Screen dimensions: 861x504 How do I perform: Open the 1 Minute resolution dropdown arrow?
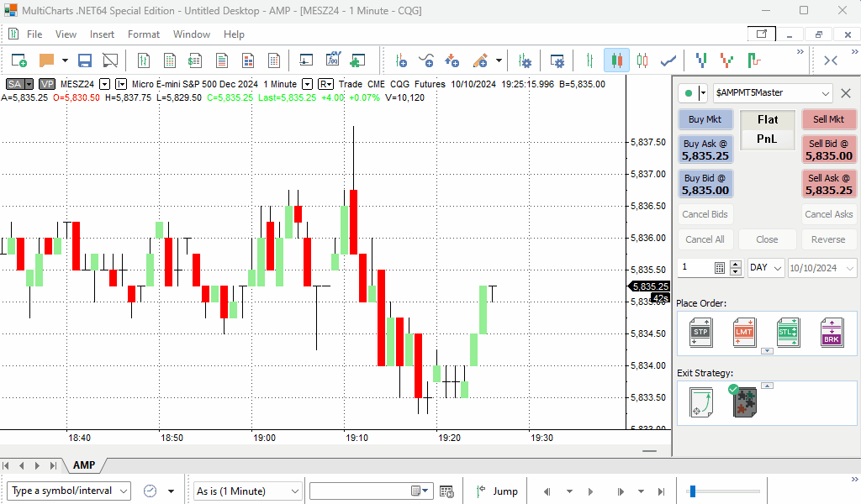click(x=308, y=84)
